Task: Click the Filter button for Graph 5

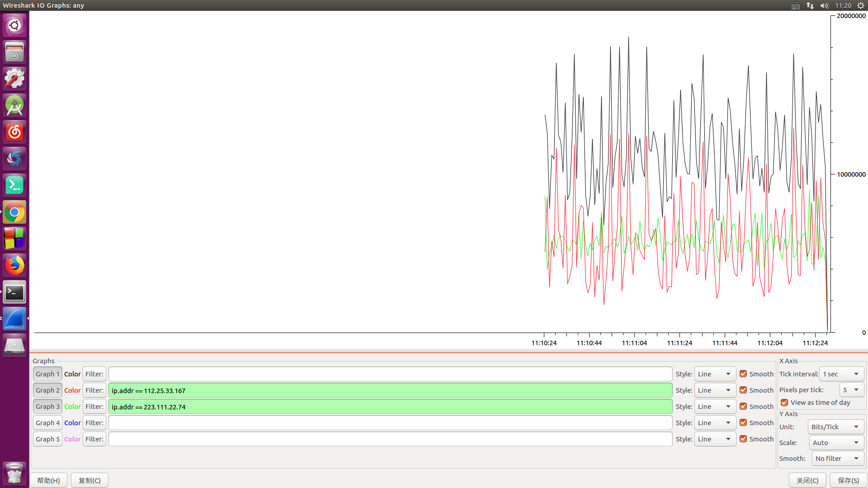Action: (x=94, y=439)
